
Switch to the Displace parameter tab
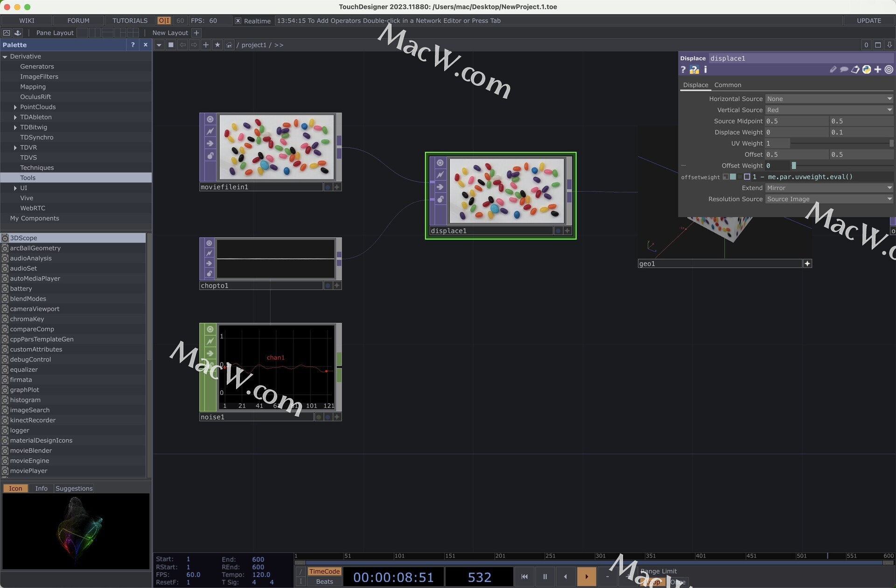pyautogui.click(x=695, y=85)
